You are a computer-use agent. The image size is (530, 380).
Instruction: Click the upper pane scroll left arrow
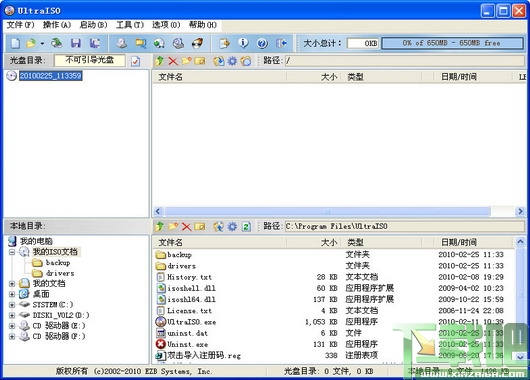click(x=158, y=212)
